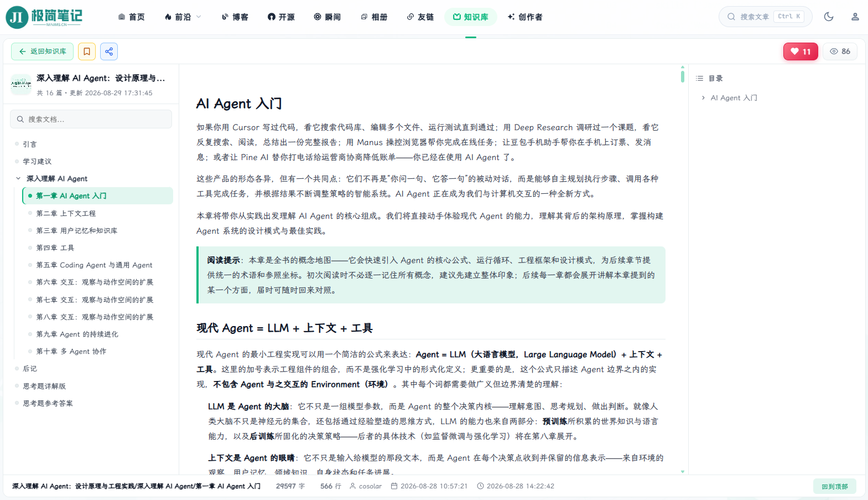
Task: Open 第四章 工具 chapter
Action: [x=55, y=248]
